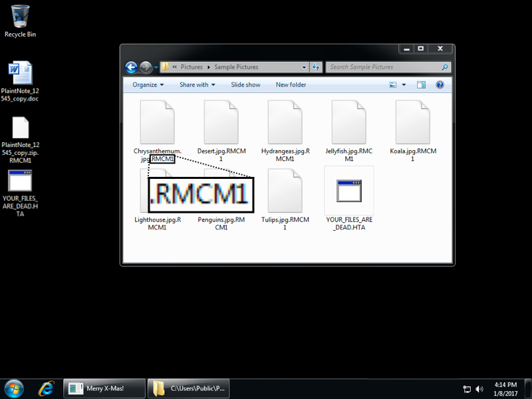Viewport: 532px width, 399px height.
Task: Open the Share with menu
Action: (x=197, y=85)
